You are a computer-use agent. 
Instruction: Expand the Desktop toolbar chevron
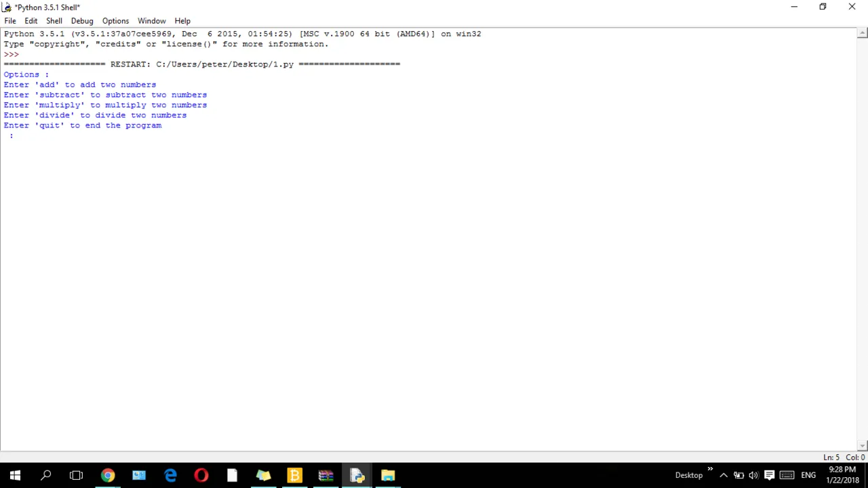click(x=710, y=469)
